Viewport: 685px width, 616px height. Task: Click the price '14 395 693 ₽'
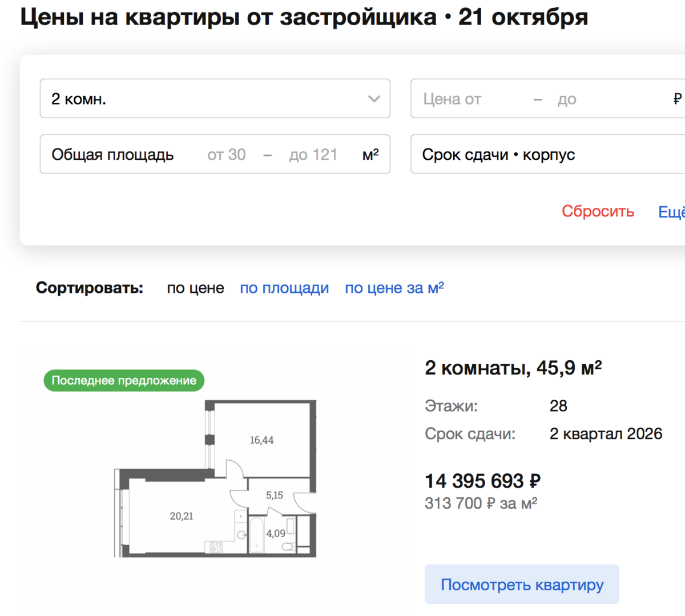tap(482, 481)
